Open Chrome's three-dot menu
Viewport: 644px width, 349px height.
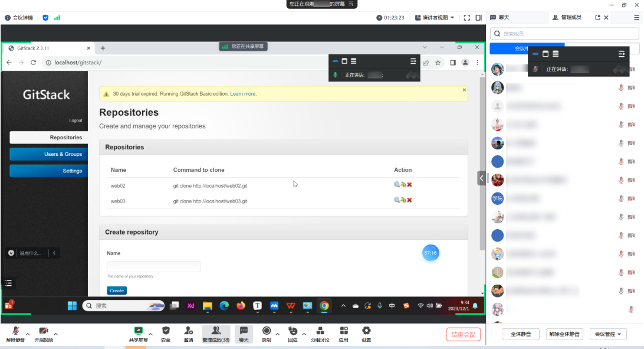pyautogui.click(x=477, y=63)
